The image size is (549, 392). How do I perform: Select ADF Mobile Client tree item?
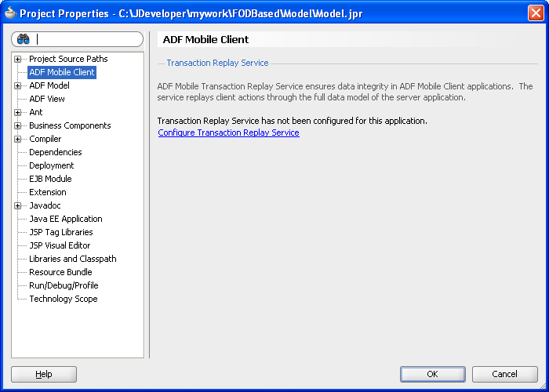62,72
